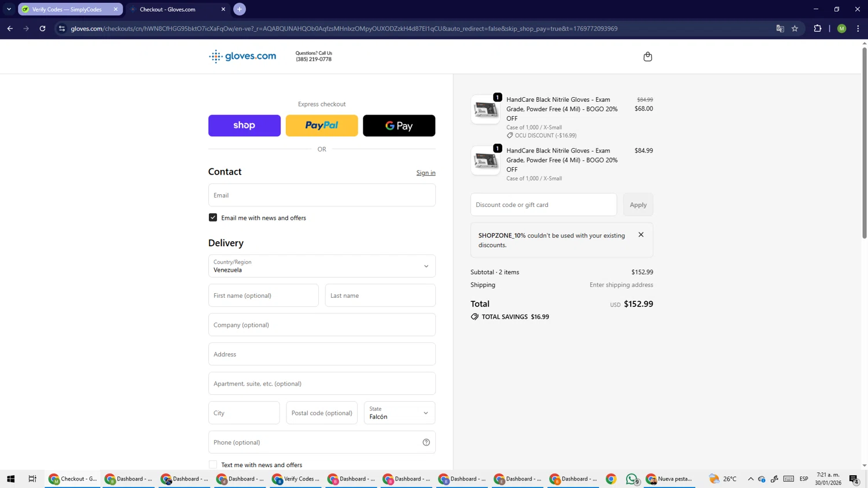Switch to Verify Codes window in taskbar
The height and width of the screenshot is (488, 868).
point(296,479)
